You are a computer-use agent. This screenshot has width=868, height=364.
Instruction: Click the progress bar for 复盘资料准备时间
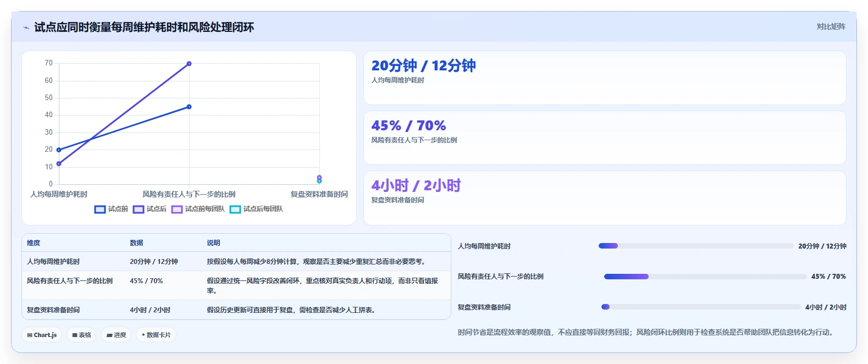(x=701, y=307)
